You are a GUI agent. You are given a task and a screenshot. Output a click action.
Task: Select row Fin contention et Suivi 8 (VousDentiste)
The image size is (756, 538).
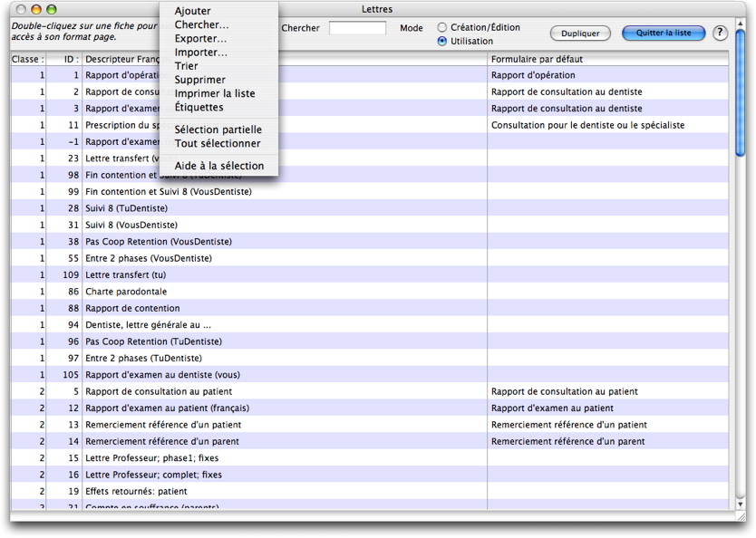coord(369,192)
